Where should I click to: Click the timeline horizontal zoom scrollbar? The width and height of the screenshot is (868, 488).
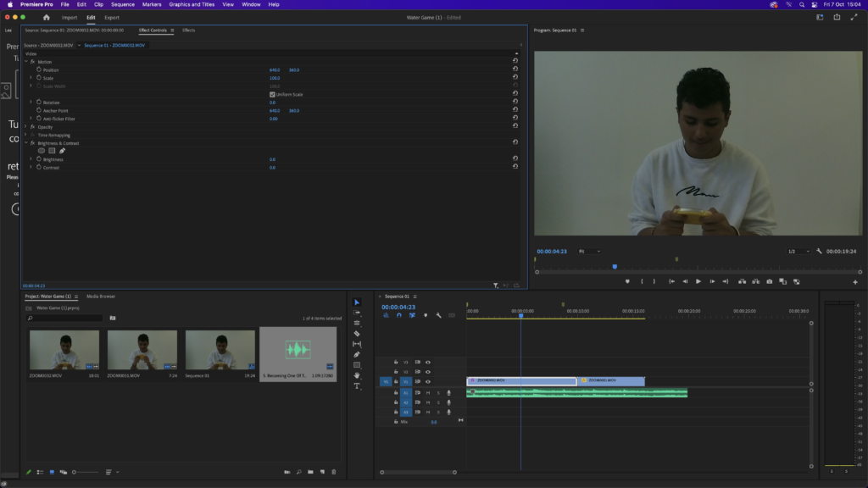tap(418, 473)
